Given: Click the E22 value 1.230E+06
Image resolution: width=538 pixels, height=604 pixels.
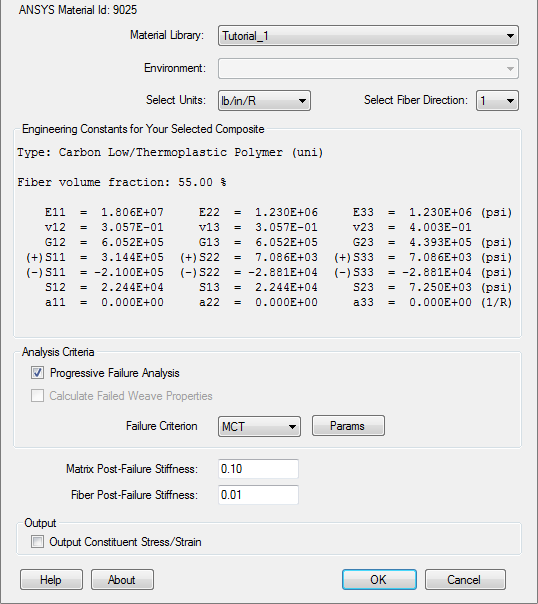Looking at the screenshot, I should (x=286, y=212).
